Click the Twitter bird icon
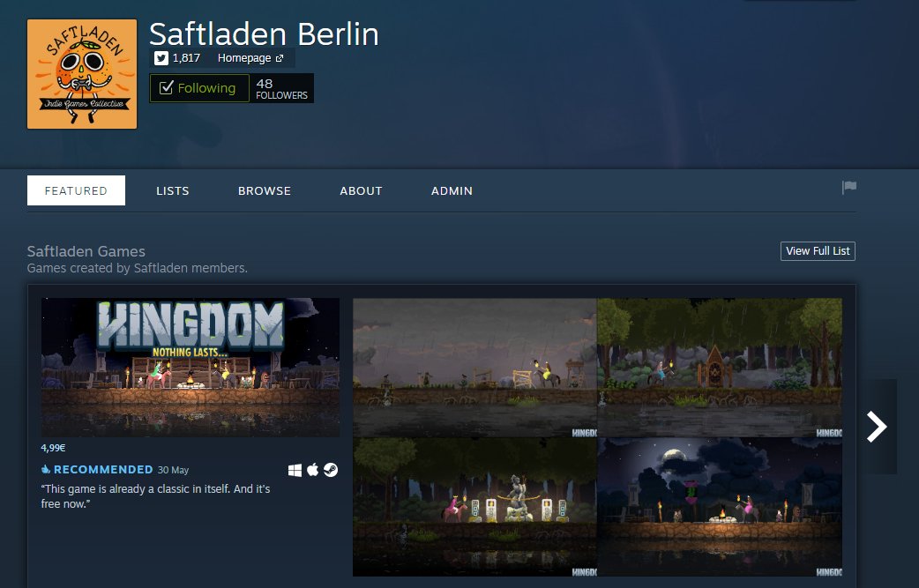The image size is (919, 588). pos(161,58)
